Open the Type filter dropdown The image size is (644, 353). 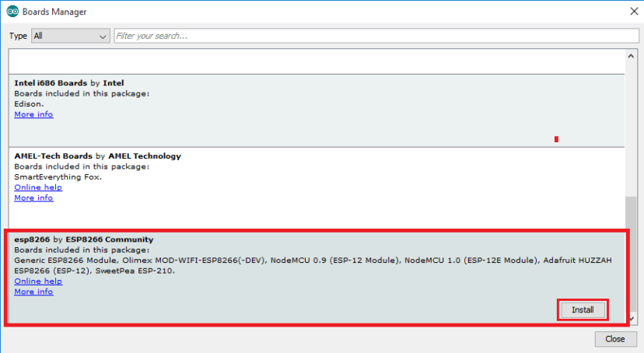(x=71, y=36)
